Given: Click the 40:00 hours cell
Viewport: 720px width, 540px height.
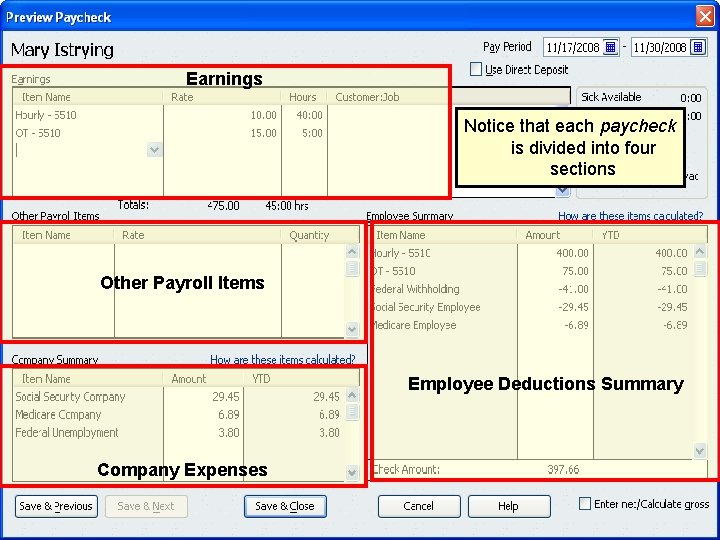Looking at the screenshot, I should tap(309, 115).
